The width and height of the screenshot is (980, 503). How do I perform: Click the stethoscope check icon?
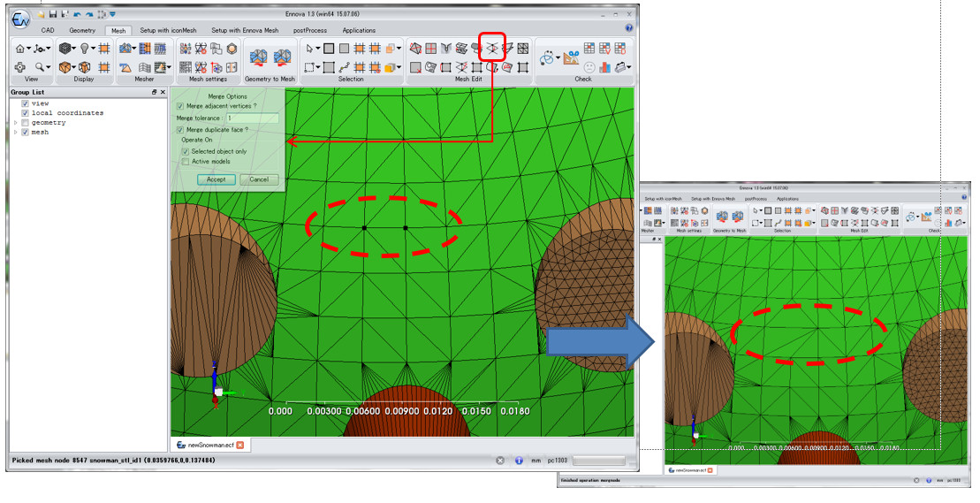coord(549,57)
